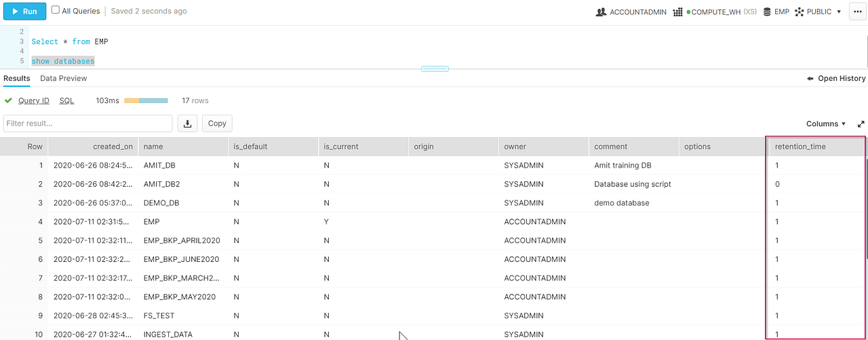Viewport: 868px width, 340px height.
Task: Expand the context dropdown arrow beside PUBLIC
Action: (839, 12)
